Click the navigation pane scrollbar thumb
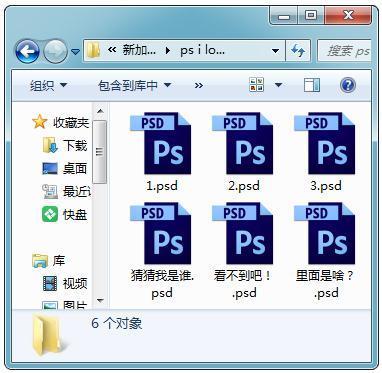This screenshot has width=382, height=373. click(100, 152)
